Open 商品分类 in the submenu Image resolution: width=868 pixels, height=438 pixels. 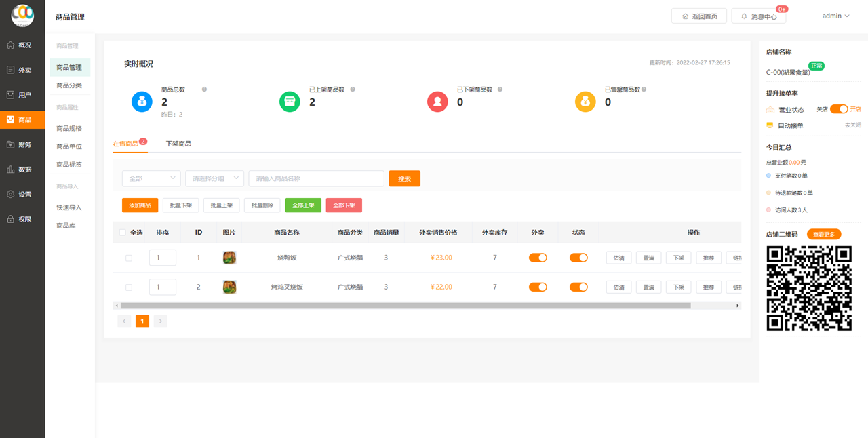[69, 85]
